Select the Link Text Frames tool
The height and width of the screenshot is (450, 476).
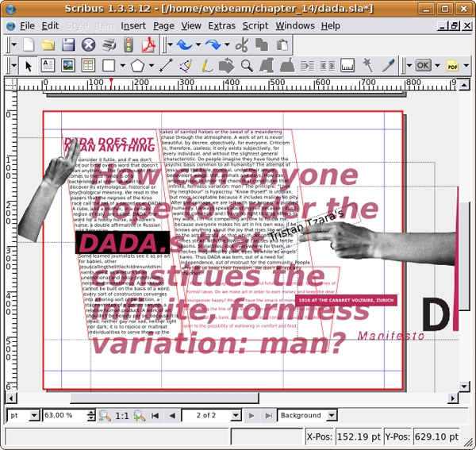click(x=307, y=66)
